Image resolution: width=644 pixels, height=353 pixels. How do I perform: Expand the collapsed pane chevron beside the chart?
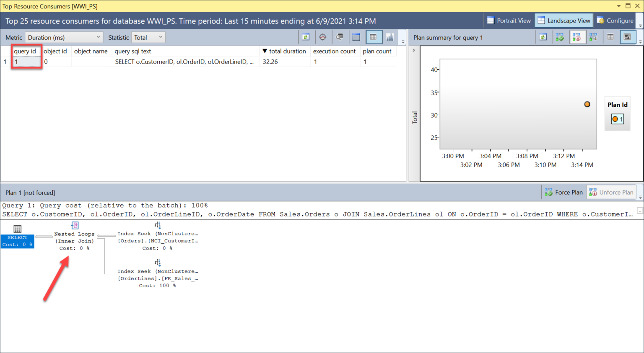pyautogui.click(x=414, y=50)
